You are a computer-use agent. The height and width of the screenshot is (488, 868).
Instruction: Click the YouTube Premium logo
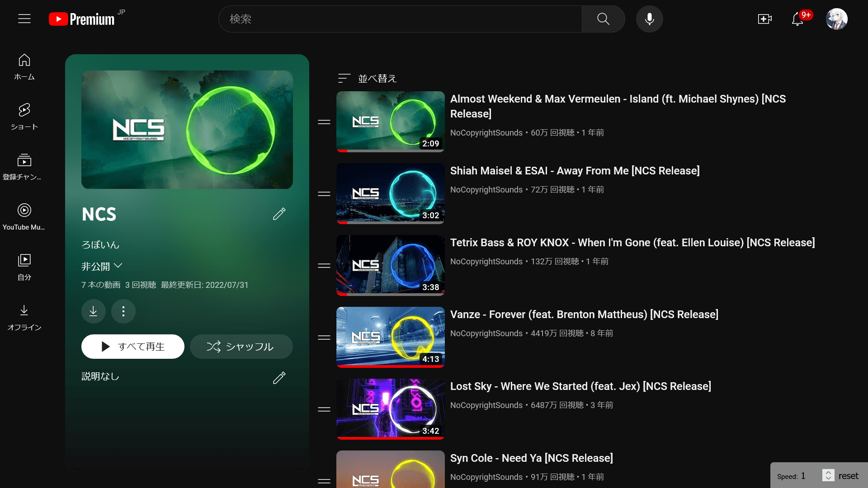tap(82, 19)
